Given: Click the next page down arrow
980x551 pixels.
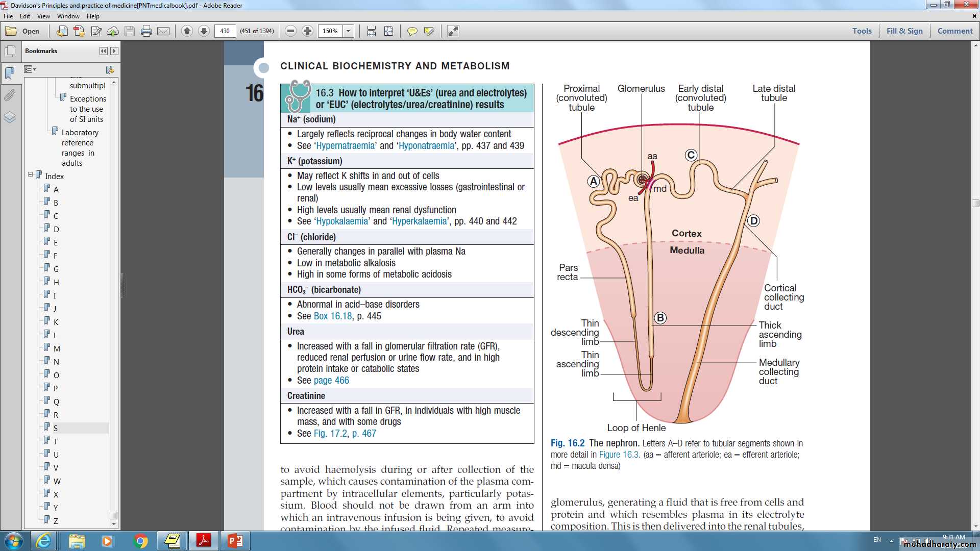Looking at the screenshot, I should (x=204, y=31).
